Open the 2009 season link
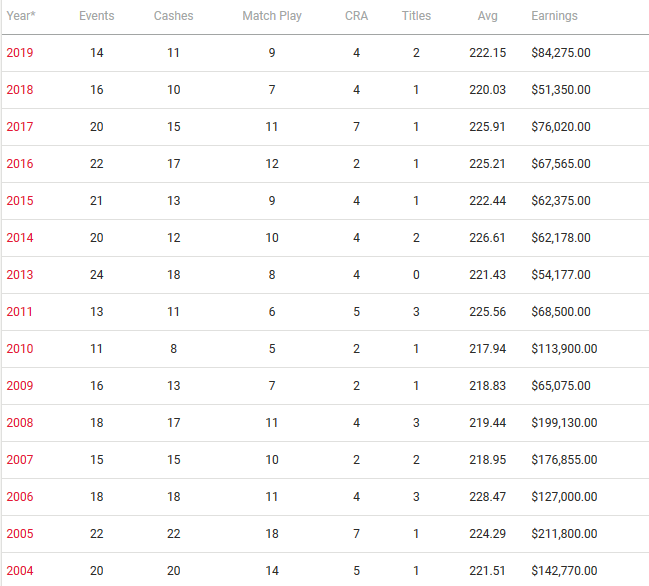Viewport: 649px width, 586px height. (x=20, y=386)
